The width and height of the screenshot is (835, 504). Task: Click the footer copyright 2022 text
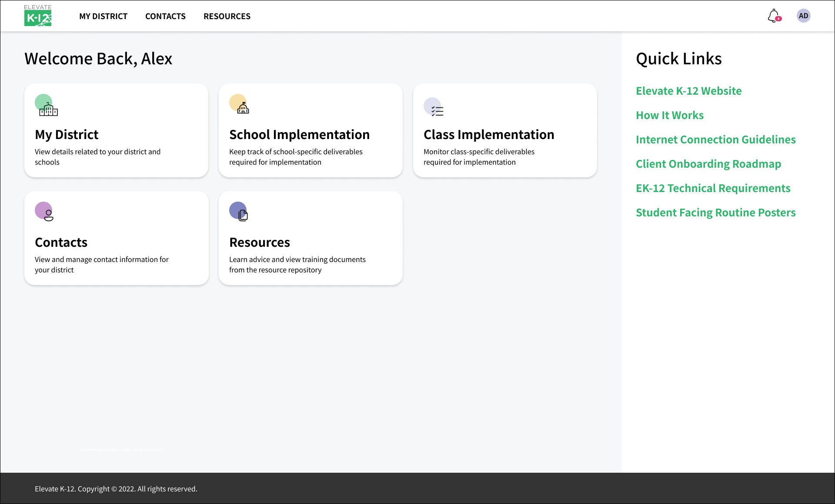click(x=116, y=489)
